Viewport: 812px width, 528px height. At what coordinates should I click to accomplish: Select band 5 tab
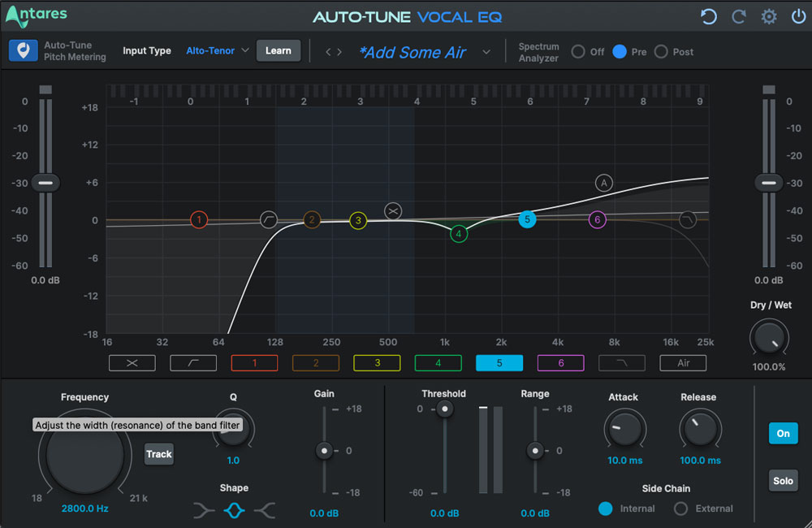[499, 363]
